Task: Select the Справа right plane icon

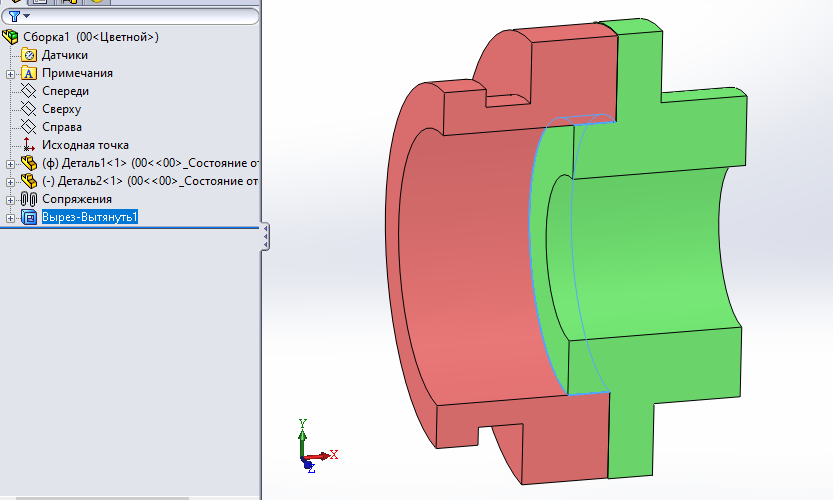Action: (x=28, y=127)
